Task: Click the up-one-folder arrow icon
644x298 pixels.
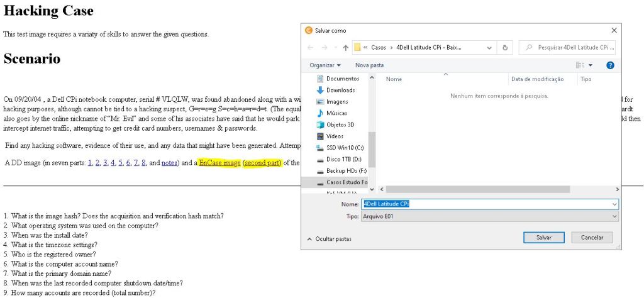Action: pyautogui.click(x=346, y=48)
